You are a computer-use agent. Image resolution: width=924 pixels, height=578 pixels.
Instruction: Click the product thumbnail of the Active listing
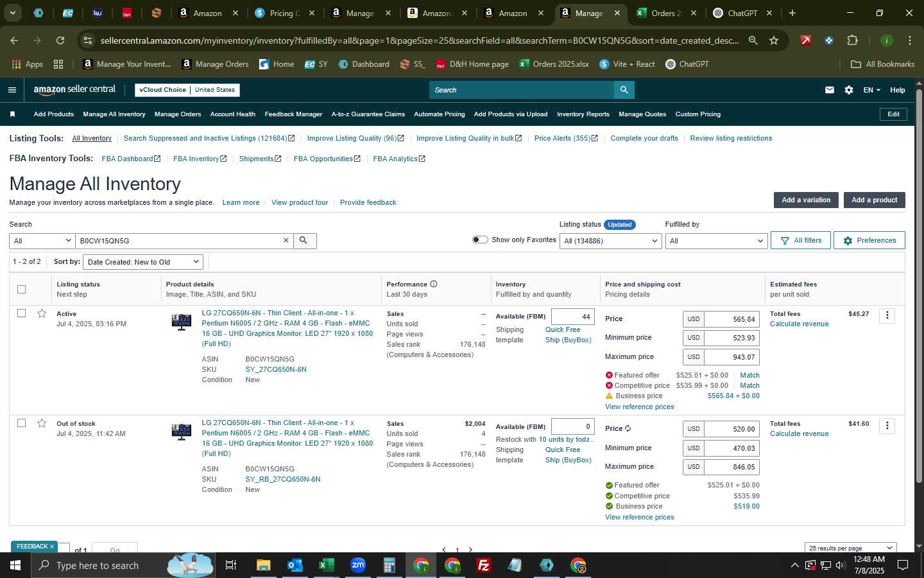(x=182, y=322)
